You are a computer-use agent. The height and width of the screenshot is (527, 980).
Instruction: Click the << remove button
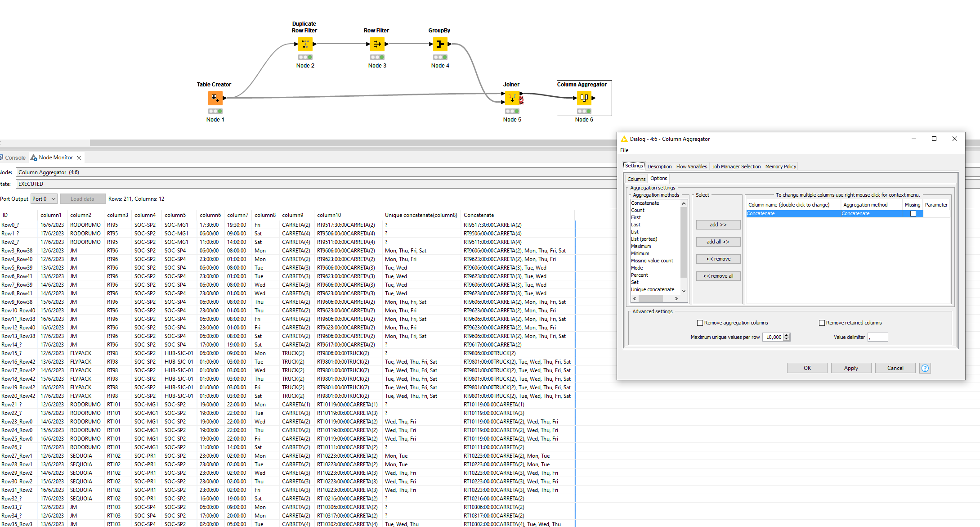(x=718, y=259)
